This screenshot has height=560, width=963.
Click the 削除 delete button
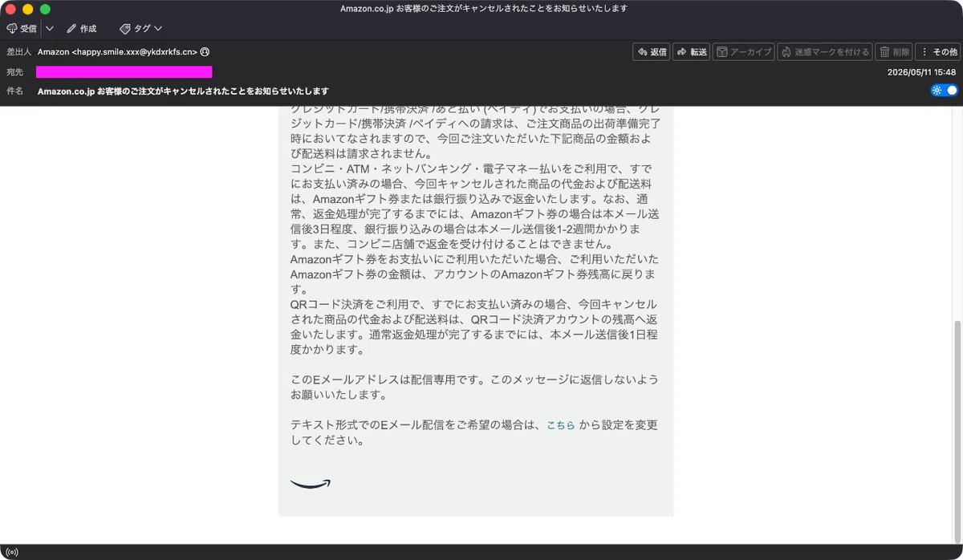click(894, 52)
